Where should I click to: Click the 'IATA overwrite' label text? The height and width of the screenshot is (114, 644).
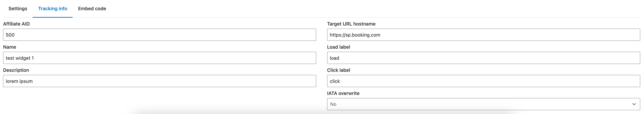tap(343, 93)
